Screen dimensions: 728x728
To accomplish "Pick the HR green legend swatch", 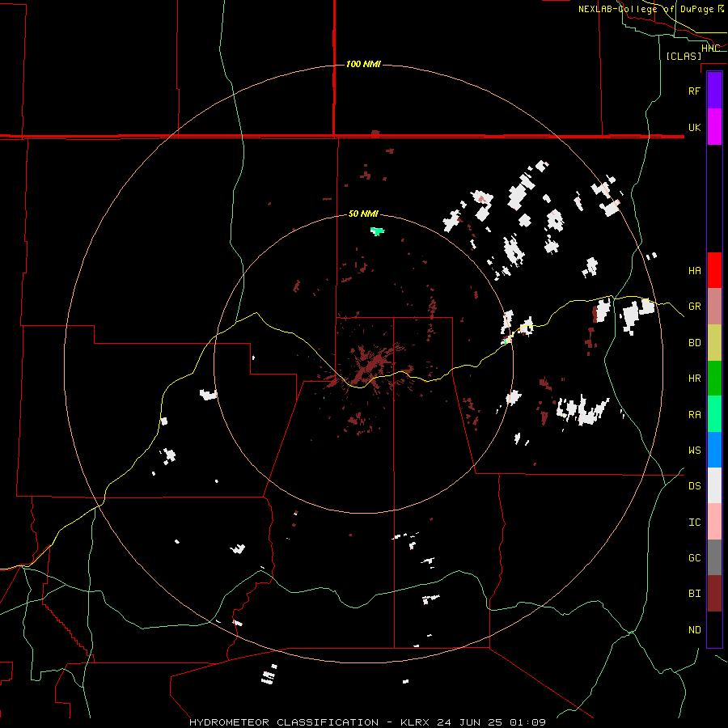I will [x=714, y=379].
